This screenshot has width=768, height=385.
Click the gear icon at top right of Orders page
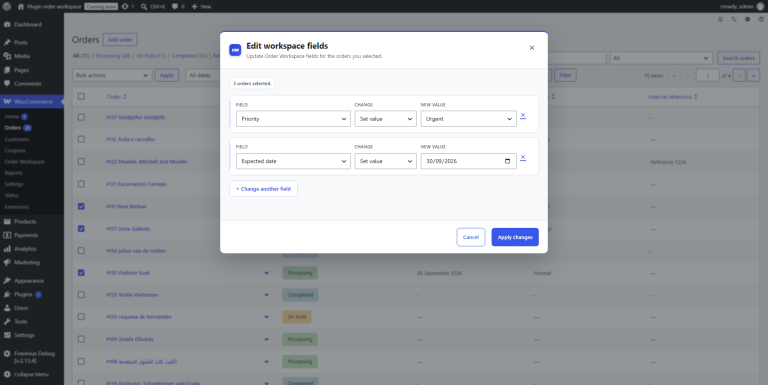tap(747, 20)
